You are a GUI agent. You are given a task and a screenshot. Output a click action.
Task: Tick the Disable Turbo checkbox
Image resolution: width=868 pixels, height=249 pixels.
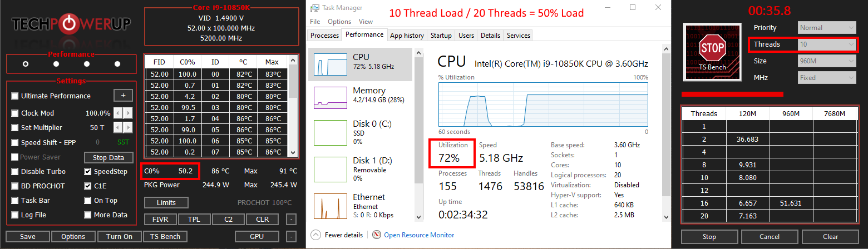click(x=15, y=172)
